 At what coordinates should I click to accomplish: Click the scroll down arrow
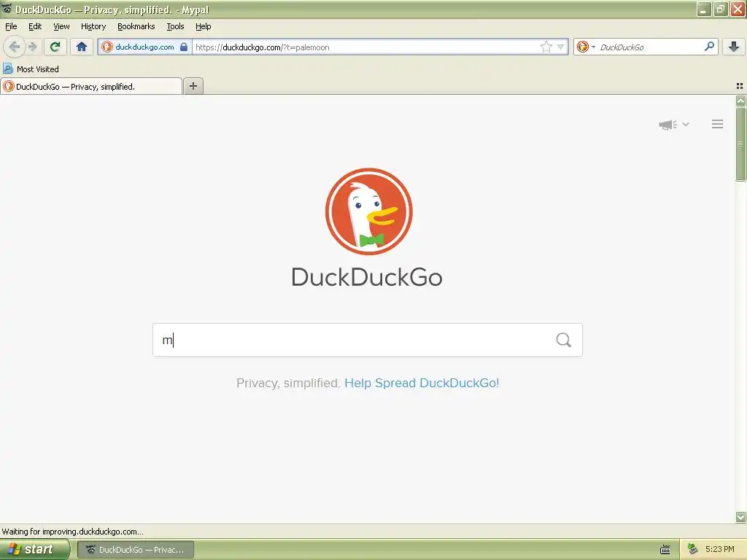coord(740,517)
